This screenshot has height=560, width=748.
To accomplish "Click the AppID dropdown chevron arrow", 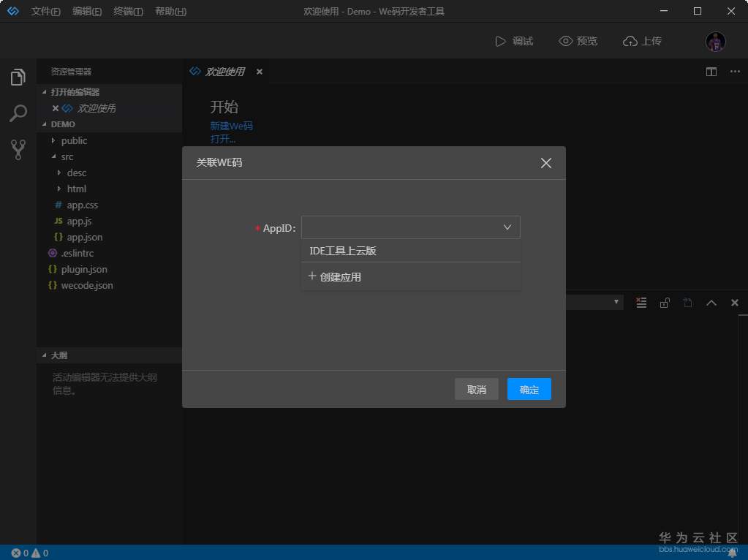I will 507,227.
